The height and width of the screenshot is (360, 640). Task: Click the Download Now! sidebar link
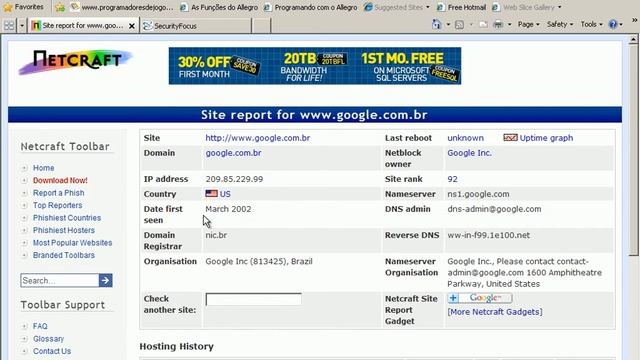[x=60, y=180]
